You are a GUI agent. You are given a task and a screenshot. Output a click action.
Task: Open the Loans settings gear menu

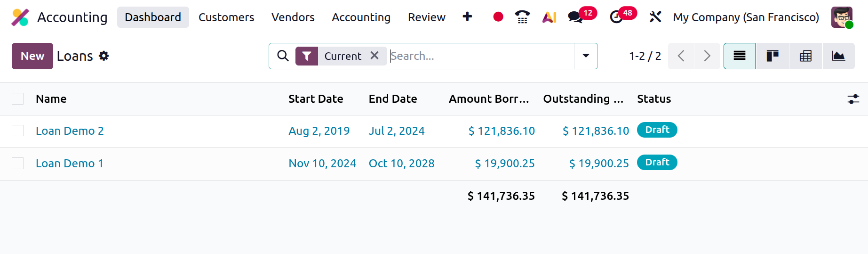point(104,56)
